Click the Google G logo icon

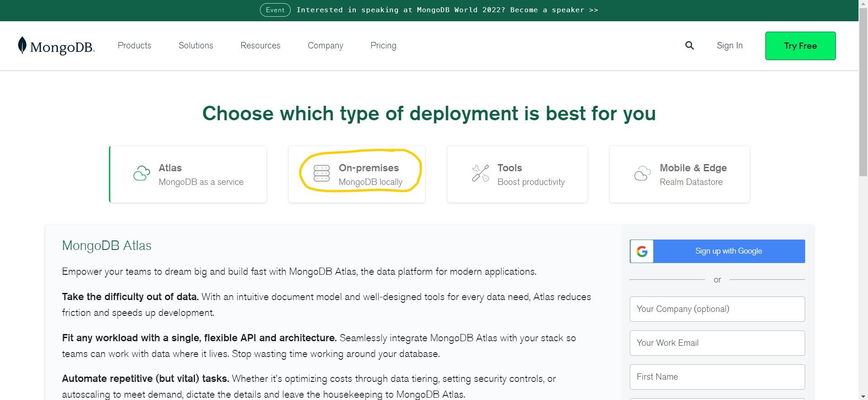pyautogui.click(x=642, y=251)
